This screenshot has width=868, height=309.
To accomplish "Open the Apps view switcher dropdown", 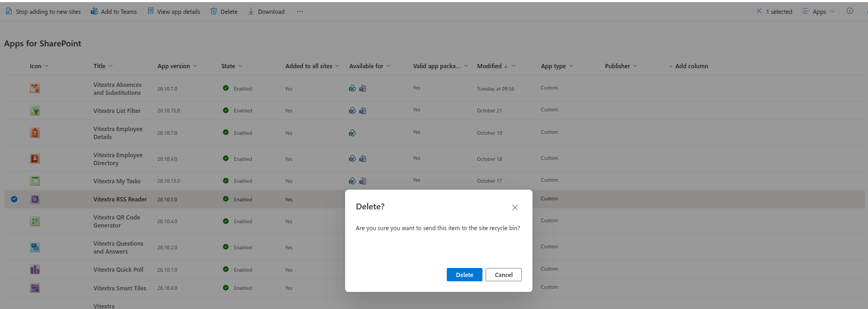I will pos(819,11).
